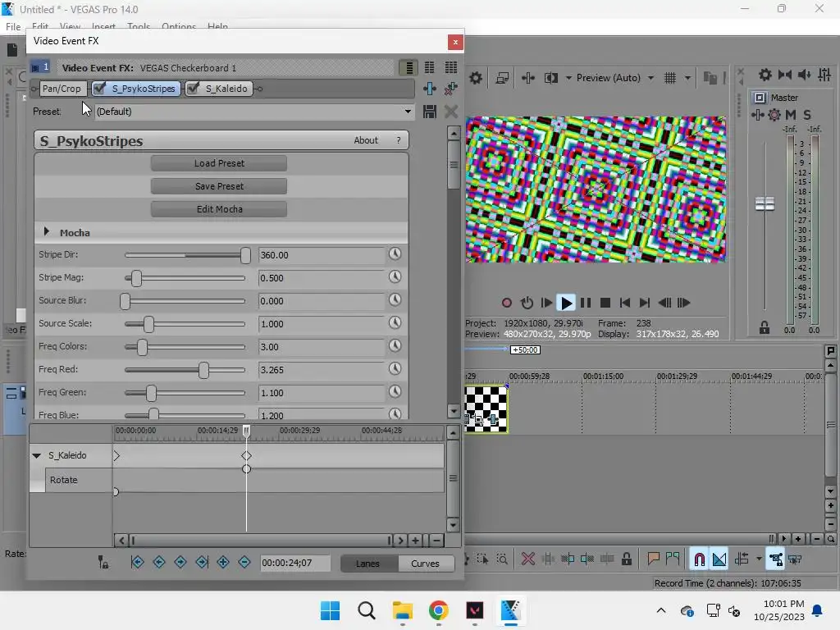840x630 pixels.
Task: Toggle animation for Source Blur
Action: tap(395, 300)
